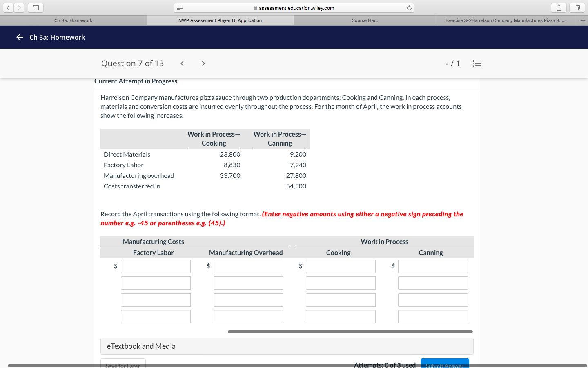
Task: Click the browser forward navigation arrow
Action: click(19, 7)
